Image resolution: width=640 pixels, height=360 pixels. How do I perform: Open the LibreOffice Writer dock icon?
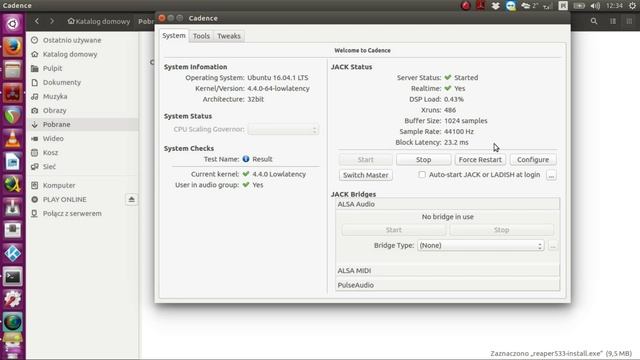[13, 162]
